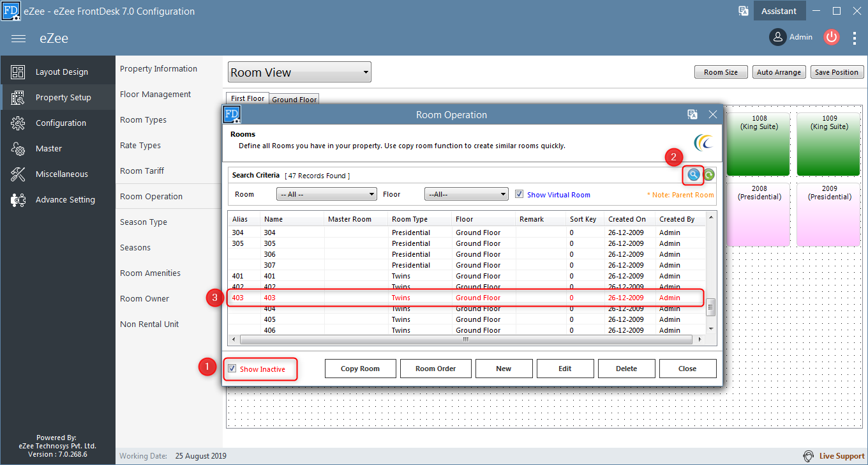Open Room Tariff menu item
This screenshot has height=465, width=868.
(x=142, y=171)
